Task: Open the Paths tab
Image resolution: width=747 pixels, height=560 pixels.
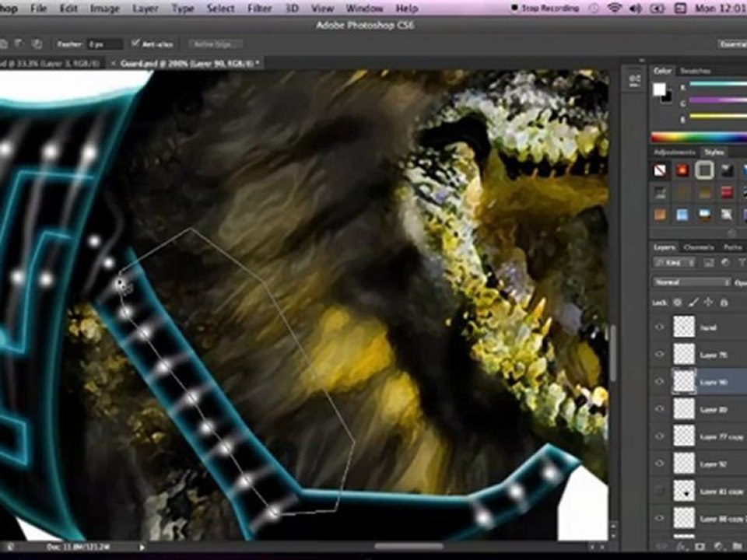Action: tap(732, 247)
